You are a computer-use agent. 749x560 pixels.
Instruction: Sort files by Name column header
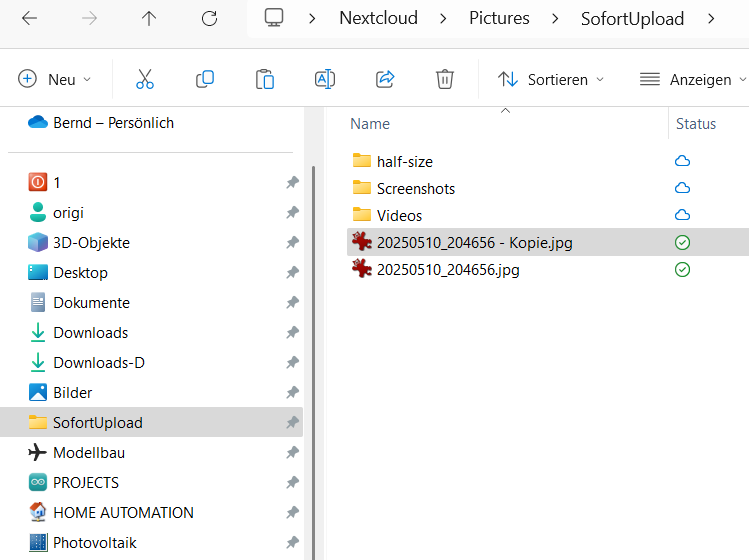pos(370,124)
